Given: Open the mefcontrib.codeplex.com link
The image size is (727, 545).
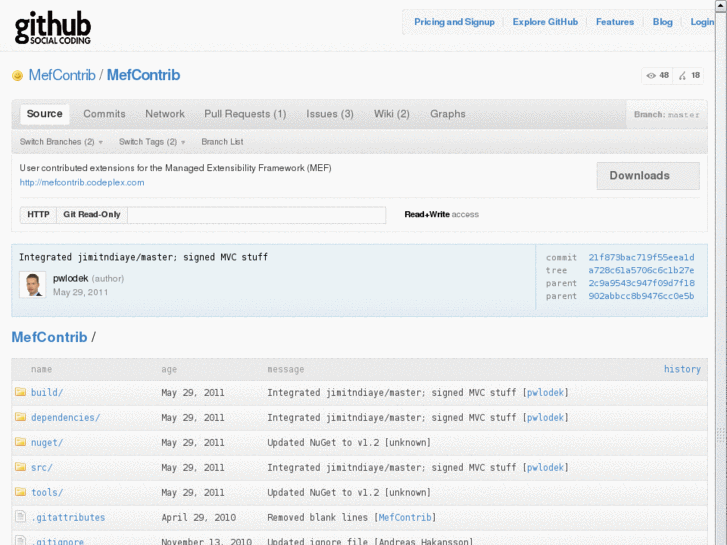Looking at the screenshot, I should point(82,182).
